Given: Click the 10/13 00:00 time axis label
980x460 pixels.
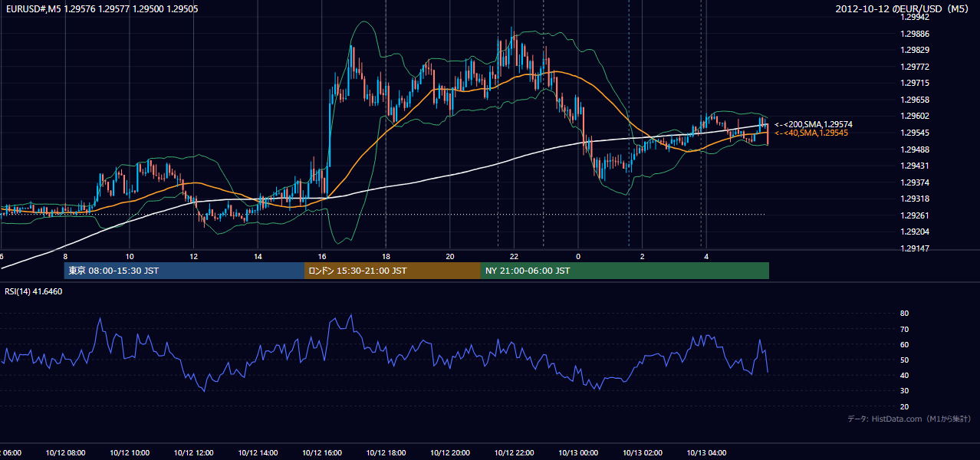Looking at the screenshot, I should point(578,452).
